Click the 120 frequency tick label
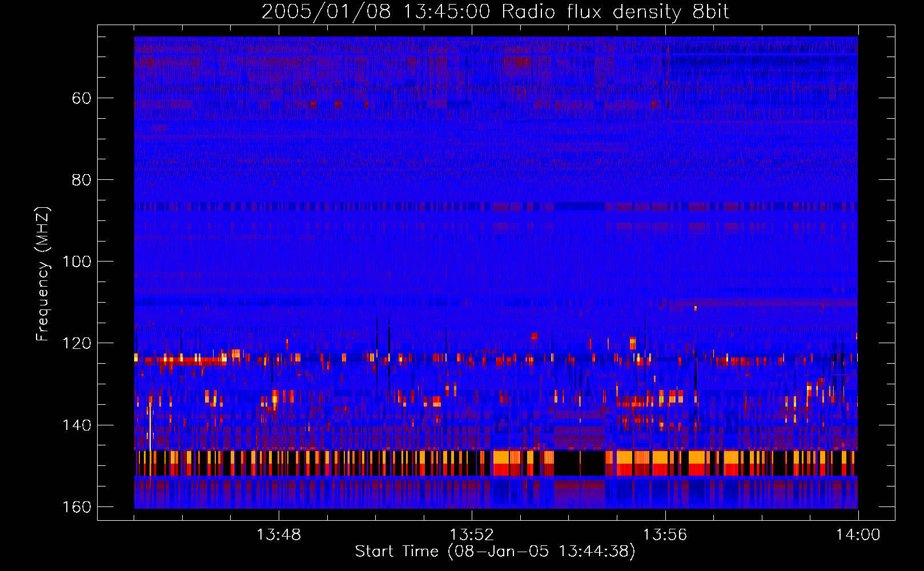The image size is (924, 571). click(77, 343)
